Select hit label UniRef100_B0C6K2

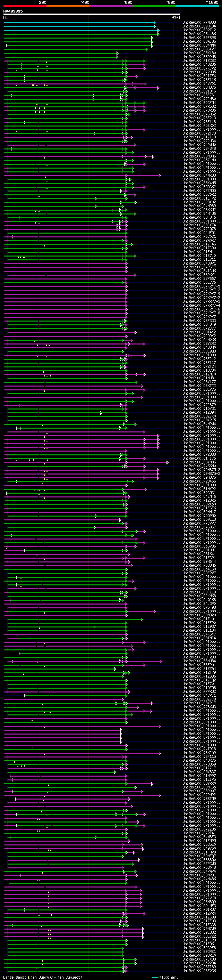(199, 194)
